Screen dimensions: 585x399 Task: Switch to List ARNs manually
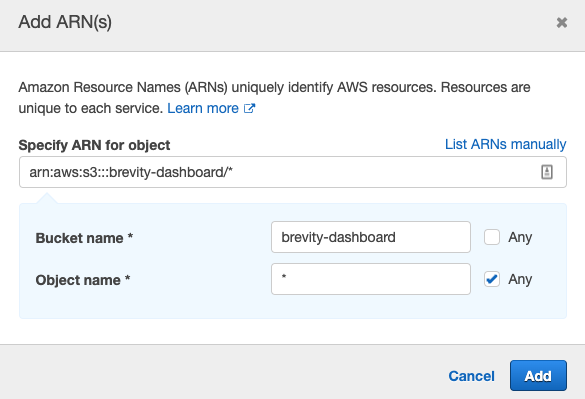pos(506,144)
